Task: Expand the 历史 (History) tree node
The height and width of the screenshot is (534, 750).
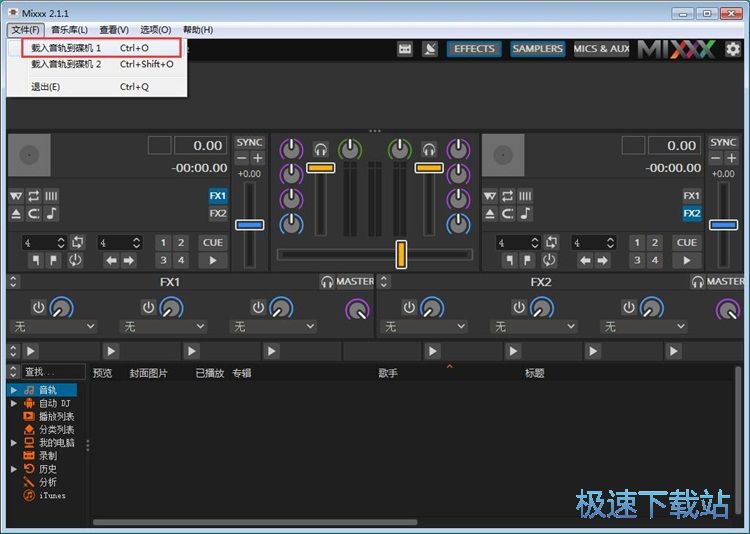Action: [x=14, y=469]
